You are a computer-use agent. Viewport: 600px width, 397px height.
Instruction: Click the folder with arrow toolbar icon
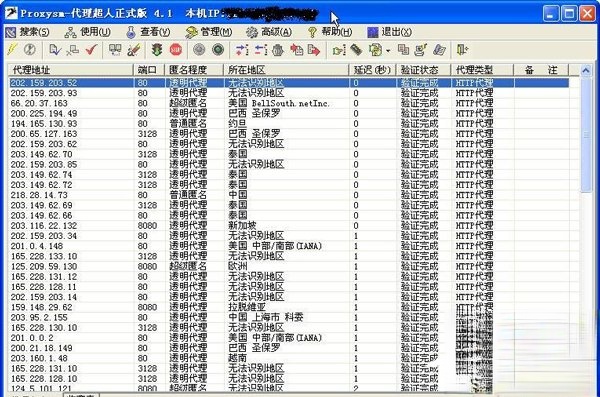pyautogui.click(x=339, y=50)
